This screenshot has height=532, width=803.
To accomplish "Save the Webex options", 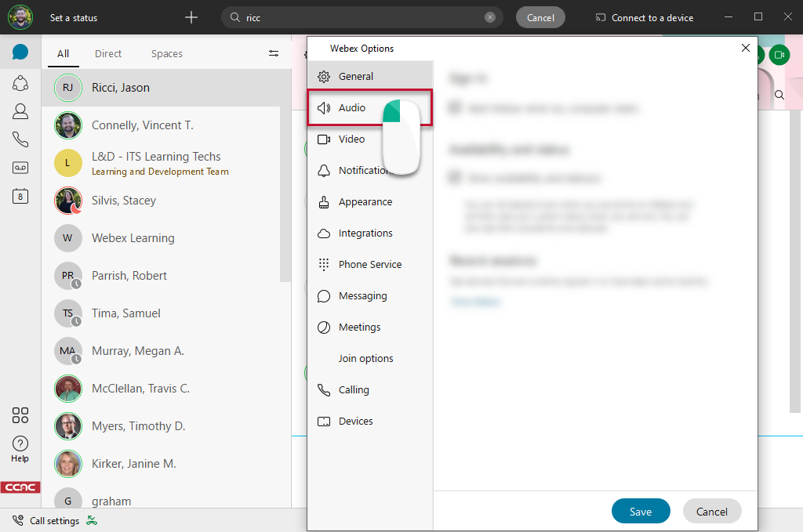I will (641, 510).
